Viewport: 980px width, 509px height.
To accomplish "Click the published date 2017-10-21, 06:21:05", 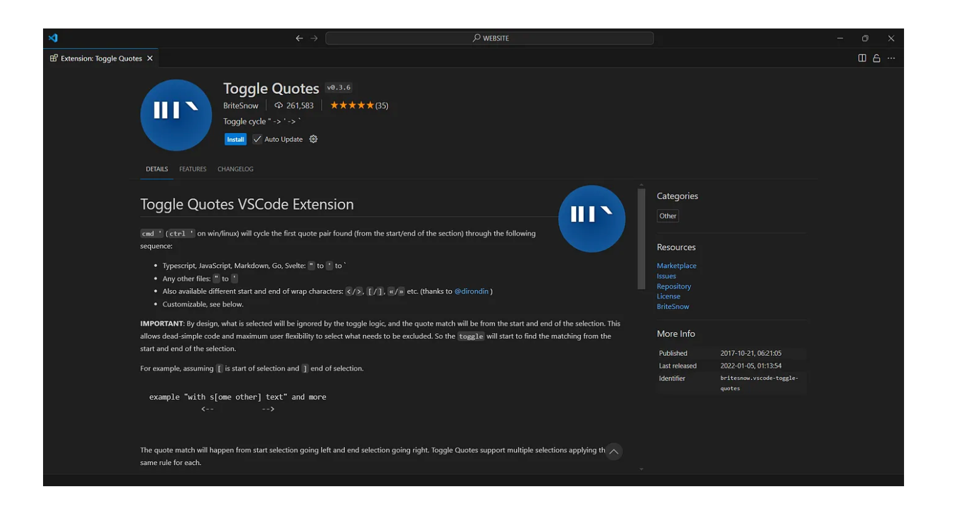I will tap(751, 353).
